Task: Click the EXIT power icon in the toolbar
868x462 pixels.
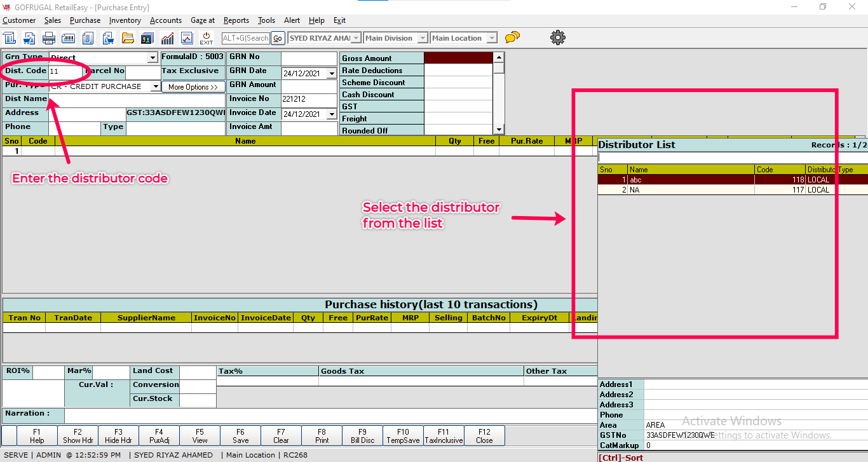Action: click(207, 38)
